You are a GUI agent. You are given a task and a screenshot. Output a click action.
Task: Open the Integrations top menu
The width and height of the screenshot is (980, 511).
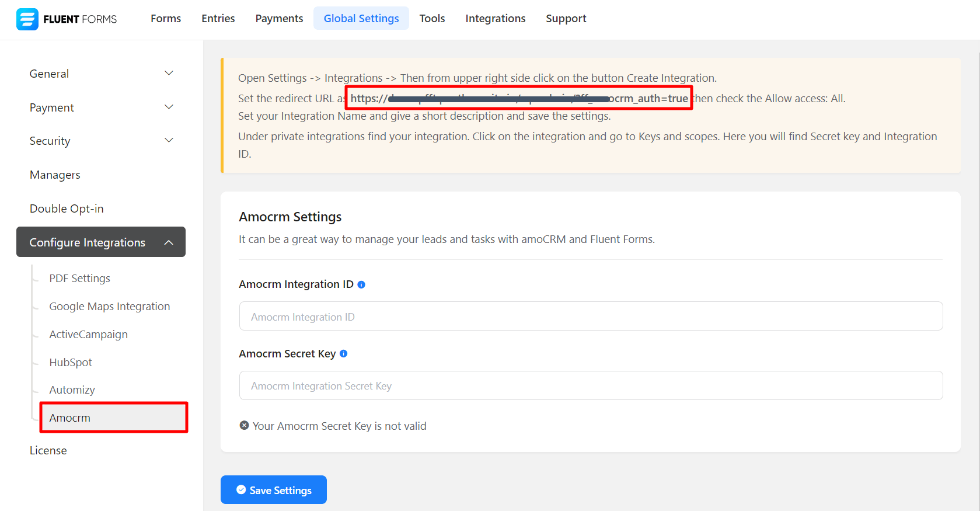pos(495,19)
